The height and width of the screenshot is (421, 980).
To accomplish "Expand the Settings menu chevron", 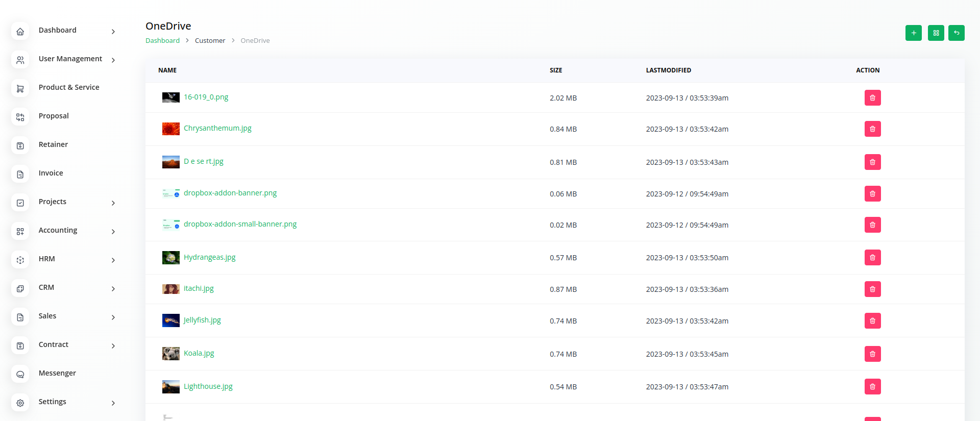I will [x=113, y=403].
